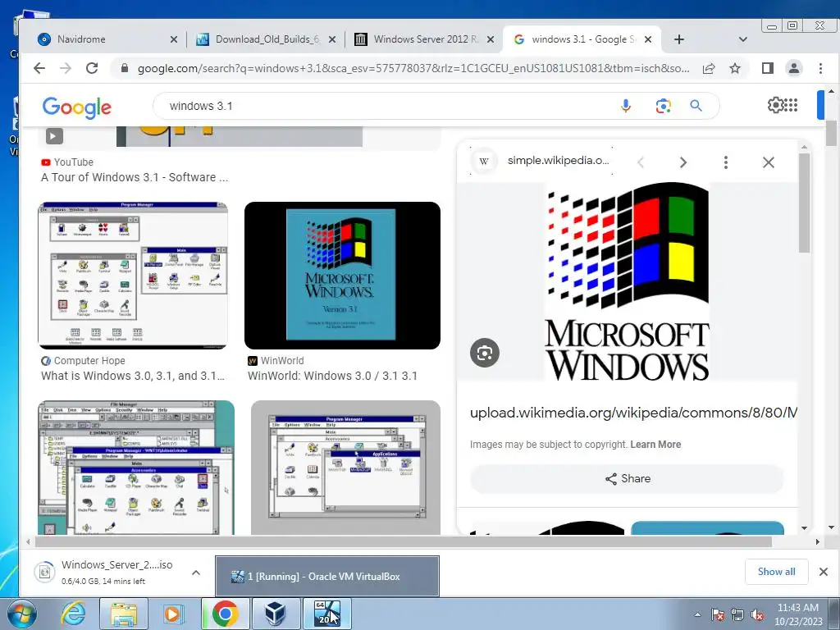Open What is Windows 3.0, 3.1 link
Image resolution: width=840 pixels, height=630 pixels.
[x=132, y=376]
